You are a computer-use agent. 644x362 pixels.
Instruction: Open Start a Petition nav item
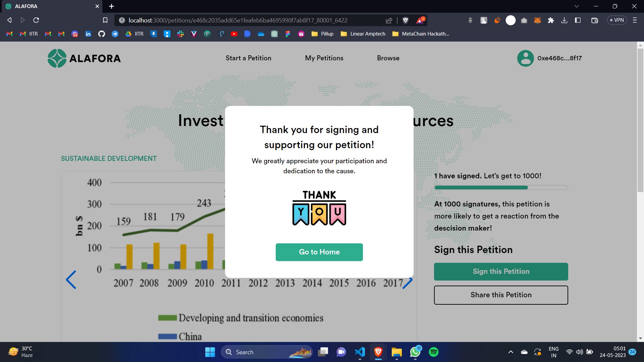tap(248, 58)
